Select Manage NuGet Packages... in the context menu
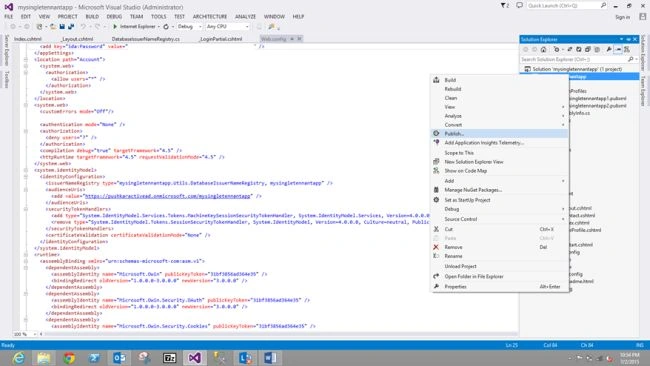This screenshot has height=366, width=650. [x=499, y=190]
